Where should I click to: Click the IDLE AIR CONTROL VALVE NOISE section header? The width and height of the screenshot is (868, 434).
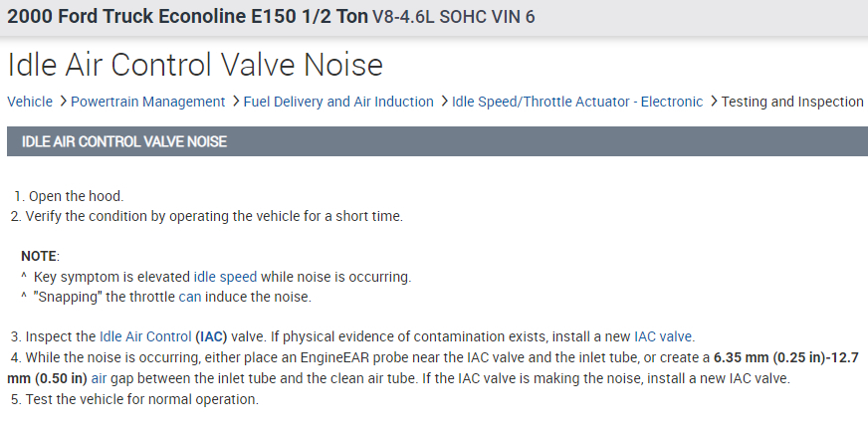click(x=124, y=142)
